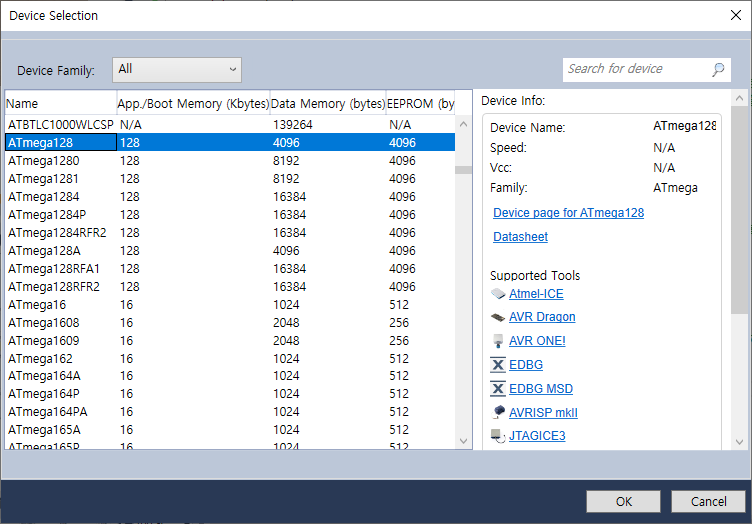
Task: Select the ATBTLC1000WLCSP device row
Action: (x=230, y=125)
